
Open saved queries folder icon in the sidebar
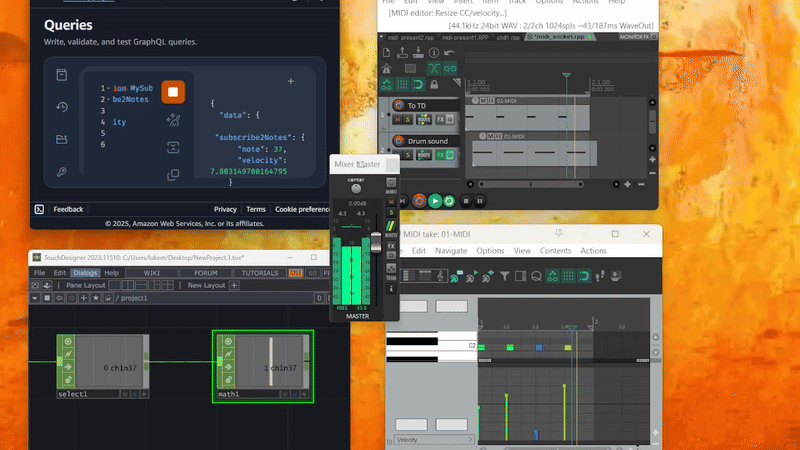click(62, 139)
